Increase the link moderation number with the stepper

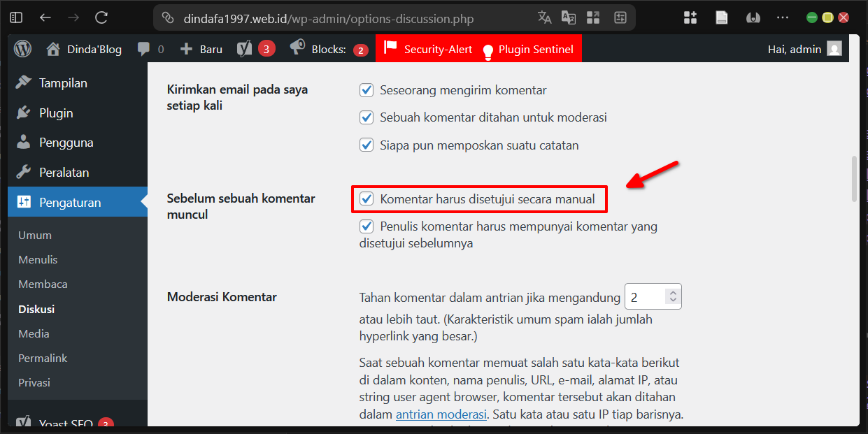674,291
